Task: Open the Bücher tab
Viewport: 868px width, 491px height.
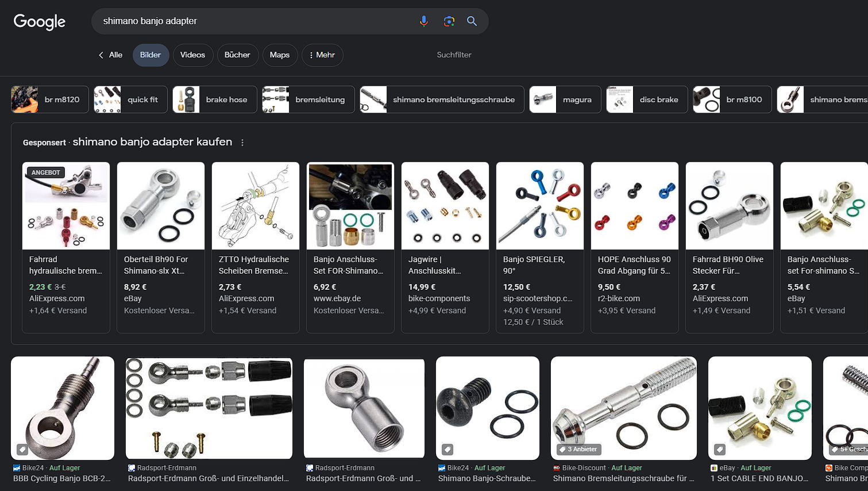Action: [237, 55]
